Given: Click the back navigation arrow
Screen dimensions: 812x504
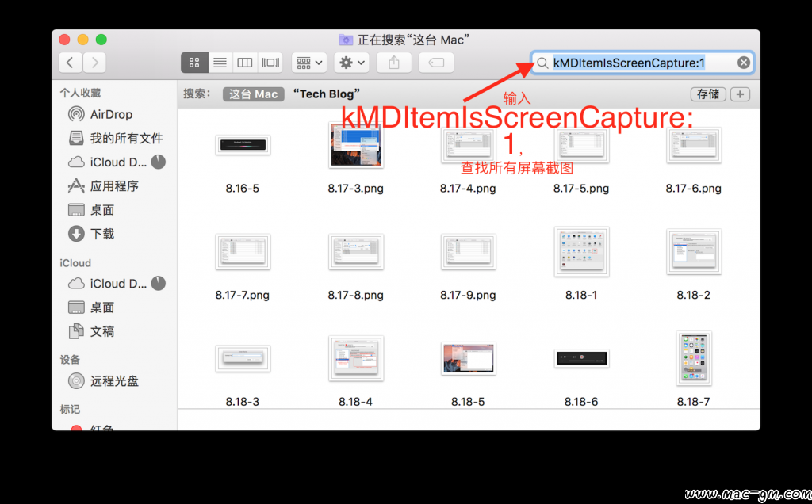Looking at the screenshot, I should pyautogui.click(x=71, y=63).
